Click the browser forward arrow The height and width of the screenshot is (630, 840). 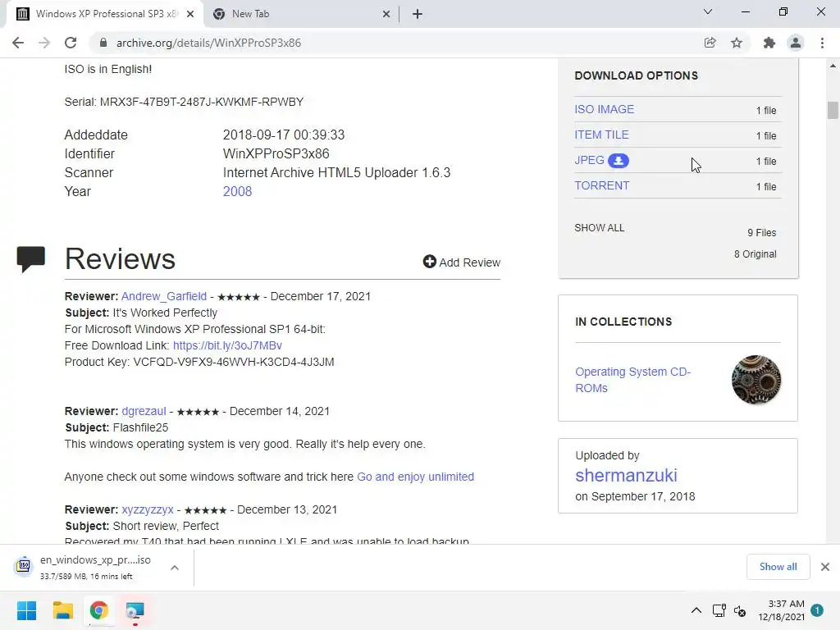tap(44, 43)
